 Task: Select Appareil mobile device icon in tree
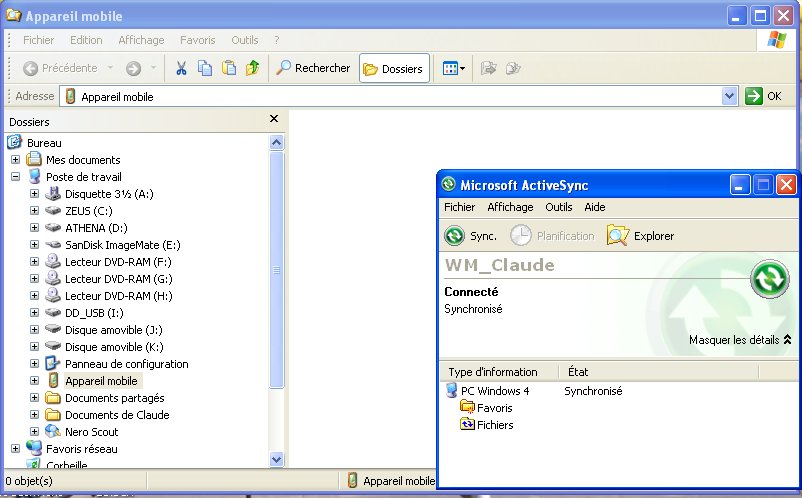tap(53, 380)
